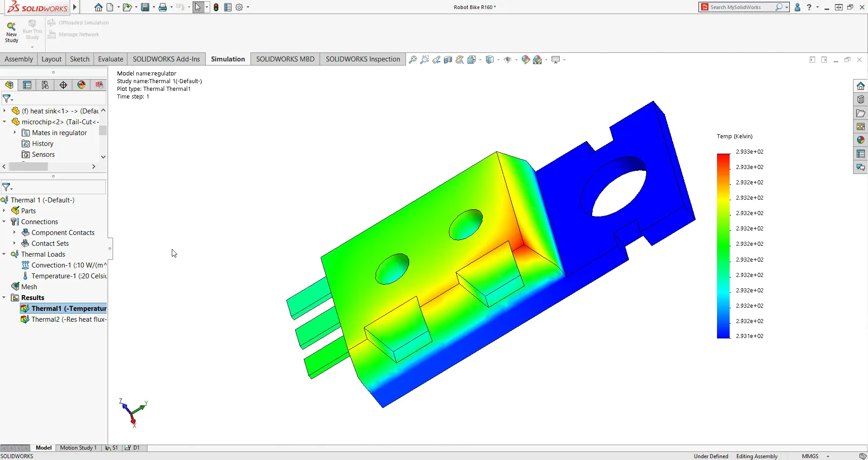Switch to the Layout tab
This screenshot has width=868, height=460.
52,59
